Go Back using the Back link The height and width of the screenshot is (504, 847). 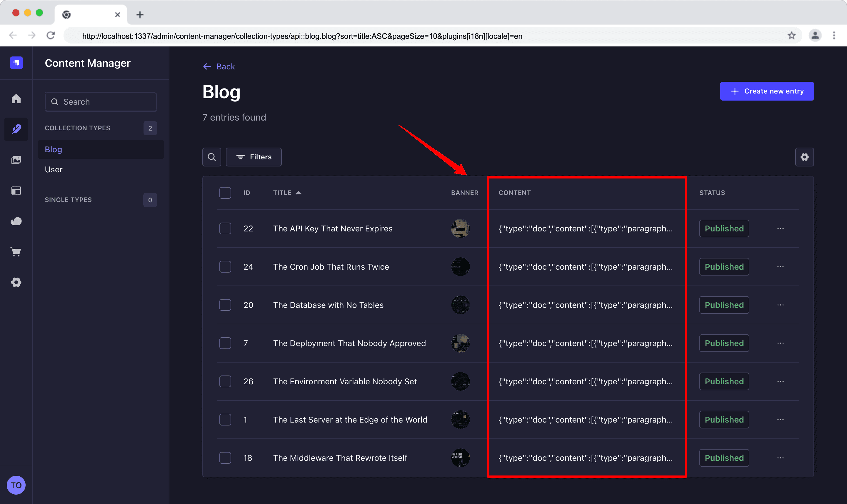coord(219,66)
